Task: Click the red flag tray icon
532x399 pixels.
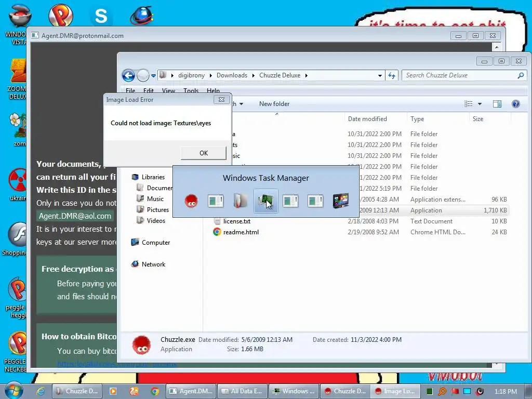Action: (455, 391)
